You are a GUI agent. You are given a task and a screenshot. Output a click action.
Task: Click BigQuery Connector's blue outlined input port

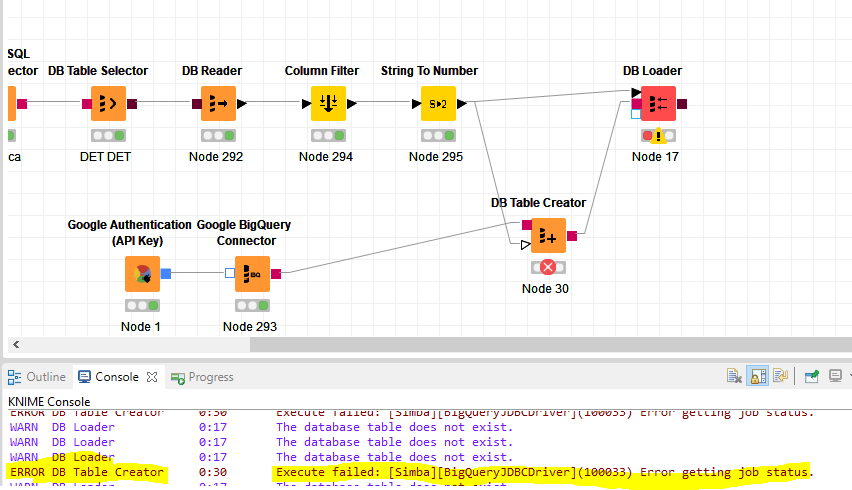click(x=230, y=273)
